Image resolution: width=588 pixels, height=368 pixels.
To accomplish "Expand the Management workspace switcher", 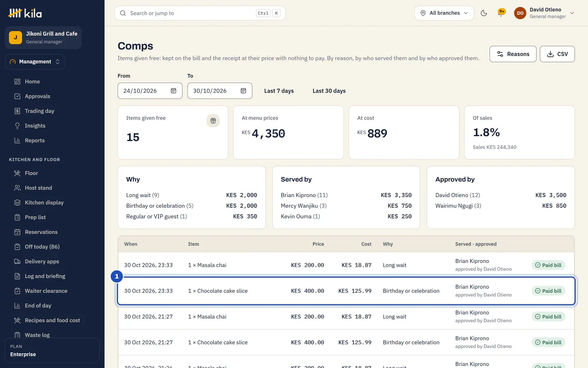I will [x=35, y=62].
